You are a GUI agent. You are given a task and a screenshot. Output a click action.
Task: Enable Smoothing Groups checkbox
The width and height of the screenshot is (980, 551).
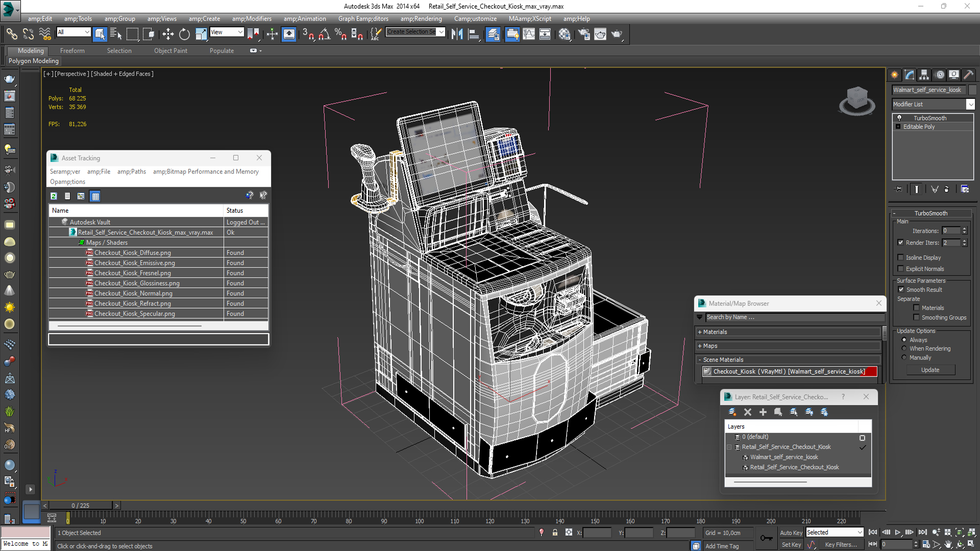(x=916, y=317)
